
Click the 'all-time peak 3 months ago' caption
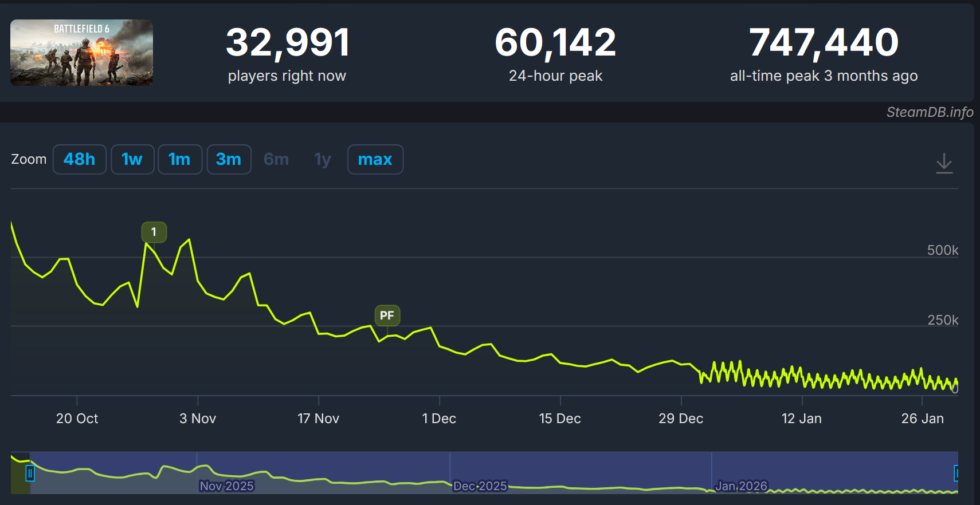coord(824,76)
